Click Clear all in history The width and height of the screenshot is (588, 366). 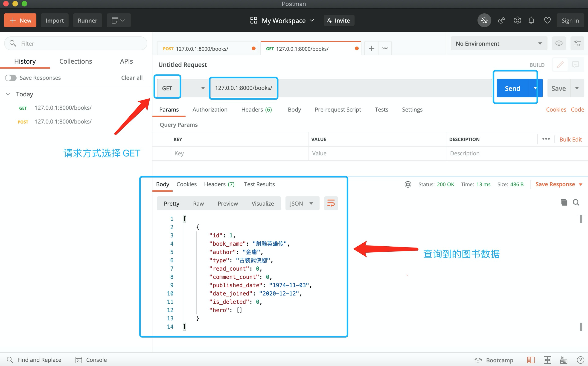click(132, 78)
